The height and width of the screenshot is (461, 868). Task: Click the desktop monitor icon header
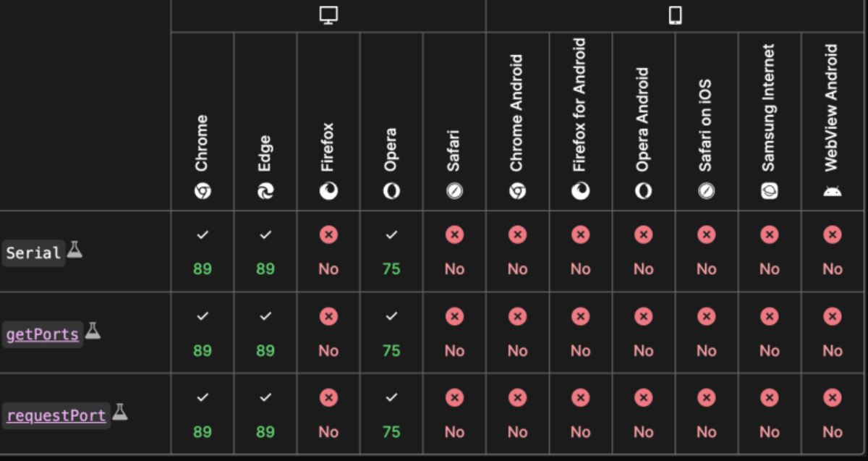pos(328,16)
